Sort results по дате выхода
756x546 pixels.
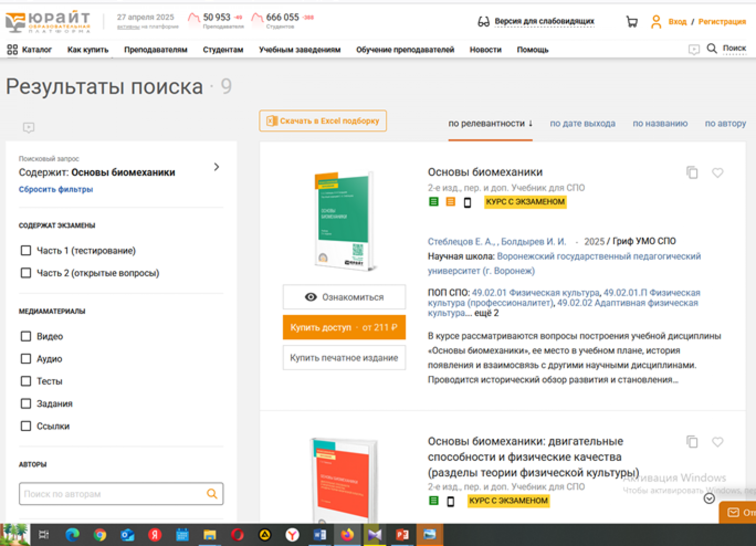pyautogui.click(x=582, y=124)
